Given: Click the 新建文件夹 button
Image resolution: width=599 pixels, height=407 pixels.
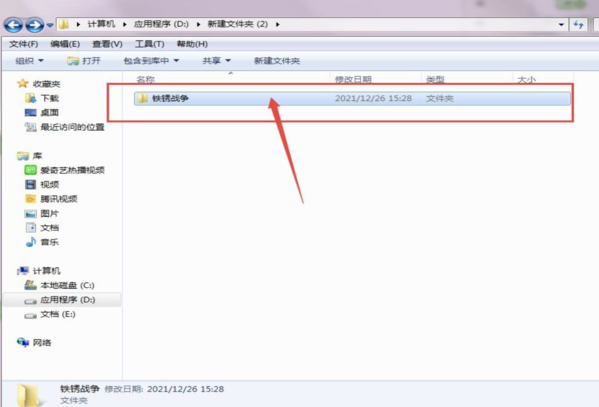Looking at the screenshot, I should 277,61.
